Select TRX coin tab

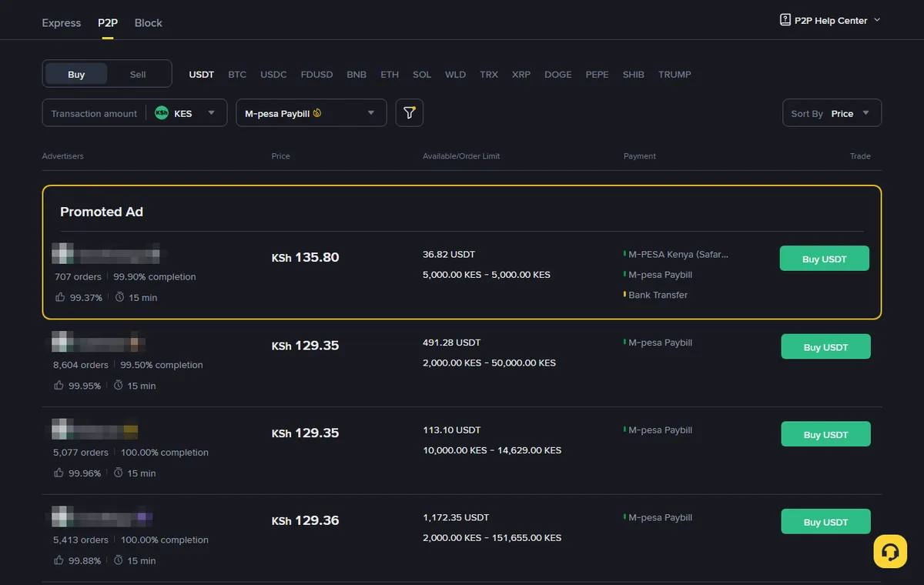point(489,75)
